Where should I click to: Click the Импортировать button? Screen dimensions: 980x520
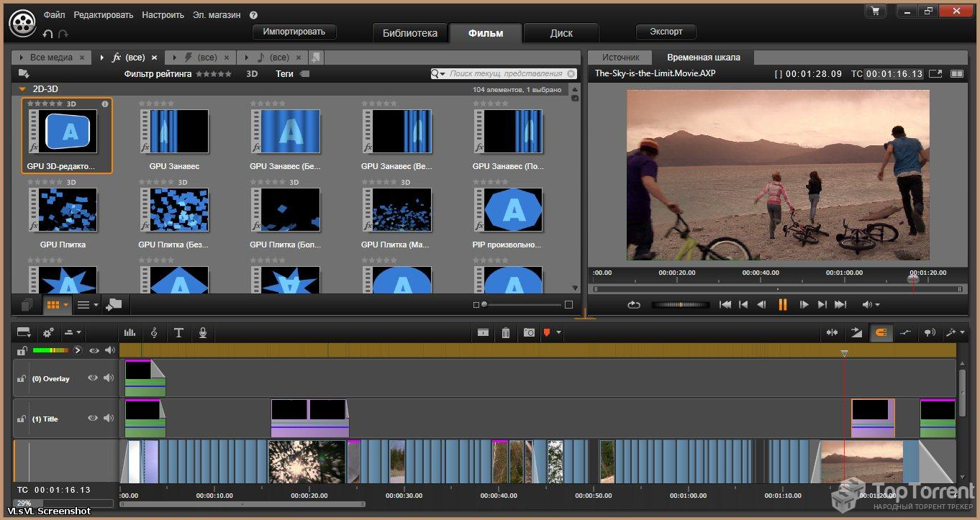tap(294, 32)
